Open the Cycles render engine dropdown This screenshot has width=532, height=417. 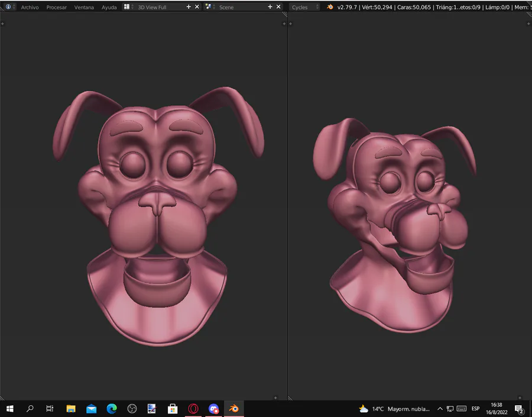304,7
